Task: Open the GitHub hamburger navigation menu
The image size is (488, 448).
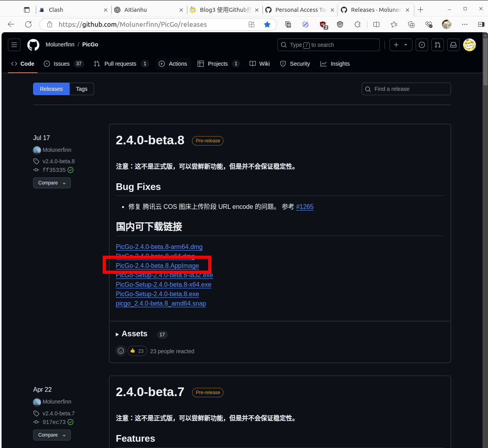Action: coord(14,45)
